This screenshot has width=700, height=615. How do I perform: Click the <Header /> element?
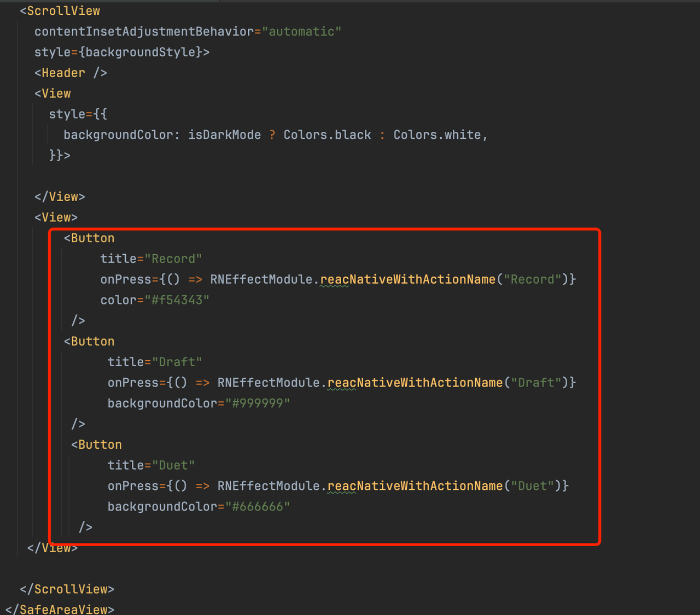point(71,73)
